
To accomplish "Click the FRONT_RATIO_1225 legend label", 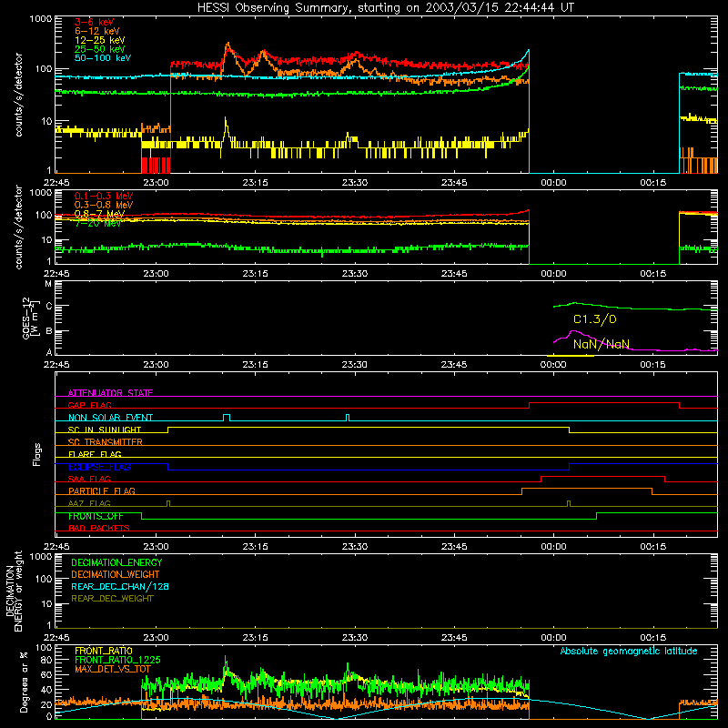I will (x=117, y=660).
